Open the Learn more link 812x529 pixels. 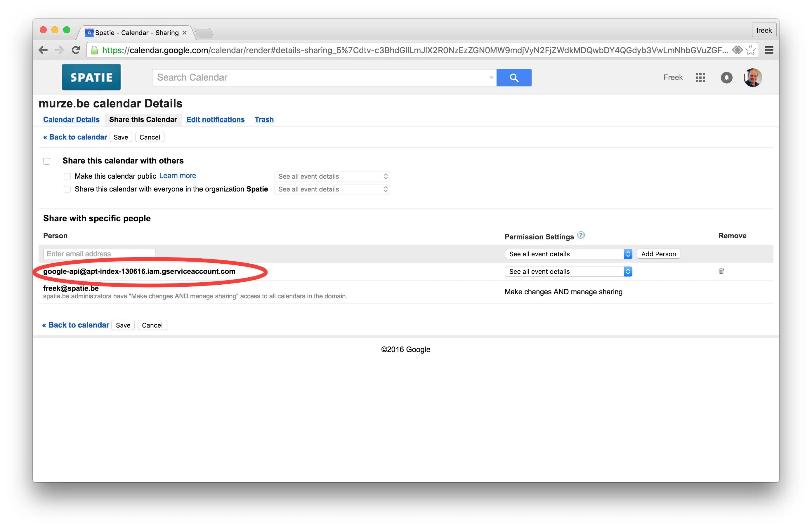[x=178, y=176]
